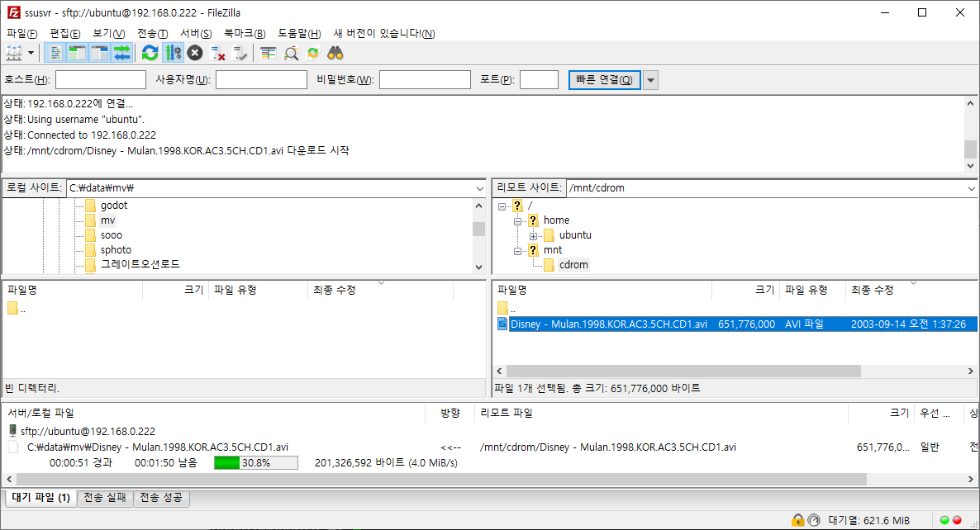
Task: Open the 보기 menu
Action: point(109,33)
